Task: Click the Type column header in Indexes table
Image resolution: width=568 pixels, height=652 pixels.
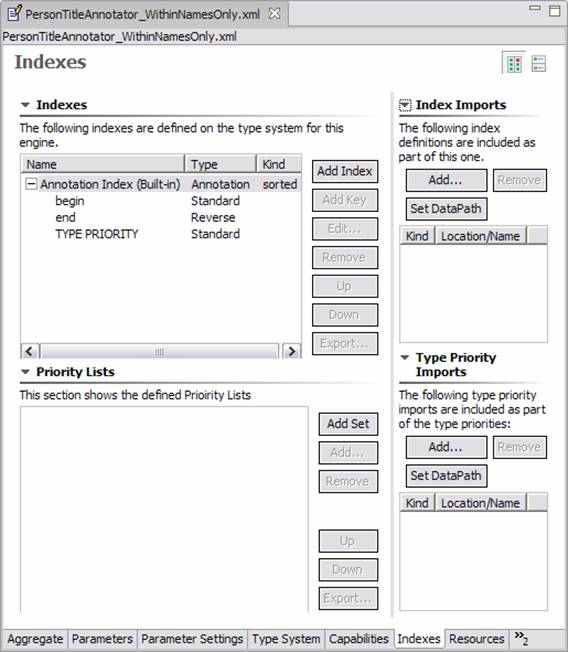Action: click(220, 164)
